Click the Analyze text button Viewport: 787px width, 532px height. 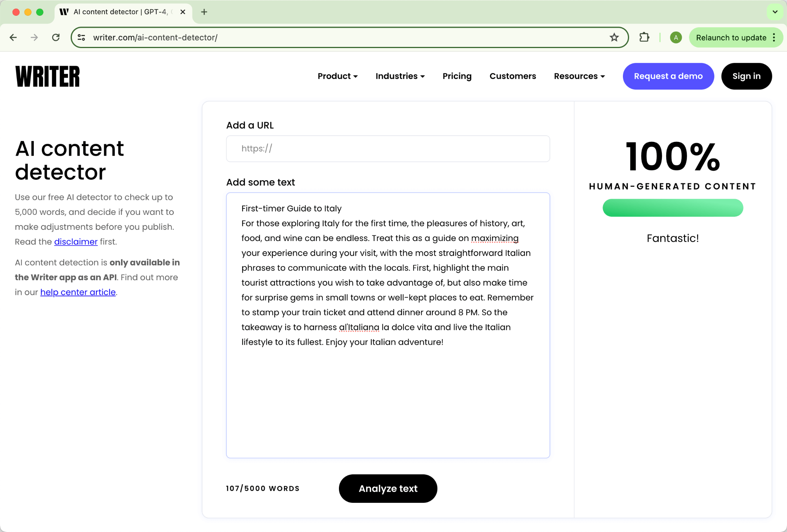(x=388, y=489)
